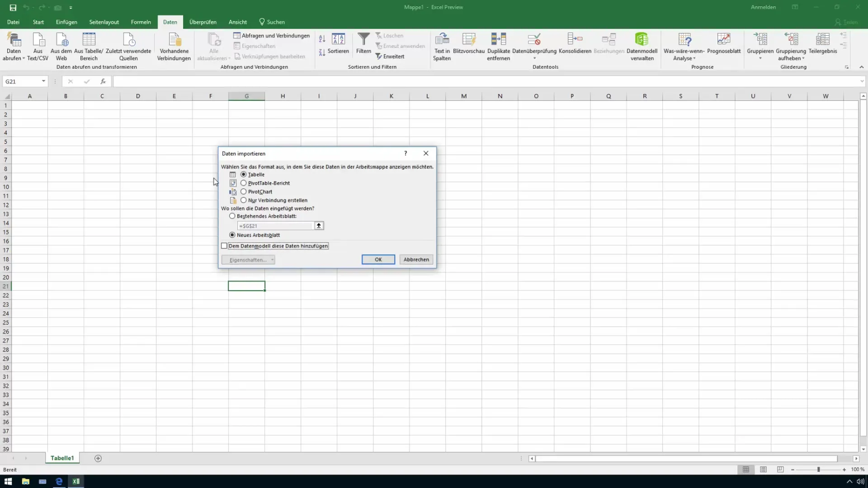Image resolution: width=868 pixels, height=488 pixels.
Task: Click the Erweitert filter option
Action: [x=390, y=56]
